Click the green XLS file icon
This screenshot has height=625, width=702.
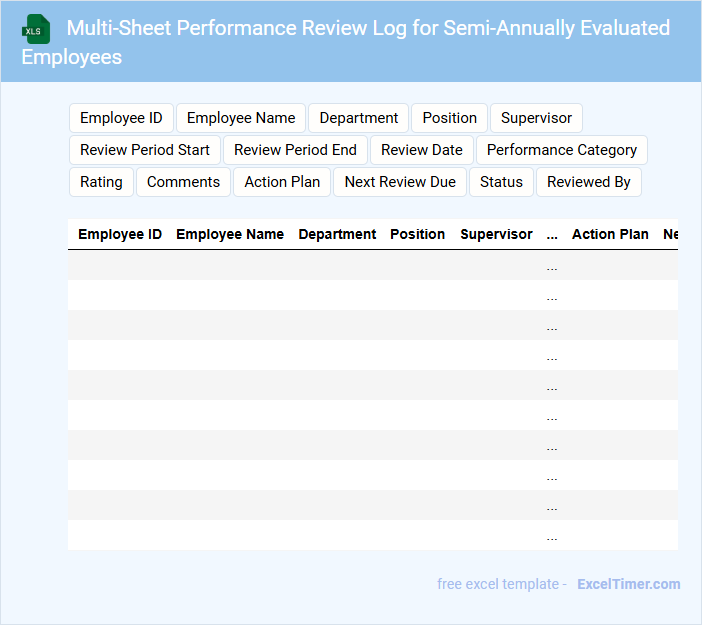tap(35, 29)
